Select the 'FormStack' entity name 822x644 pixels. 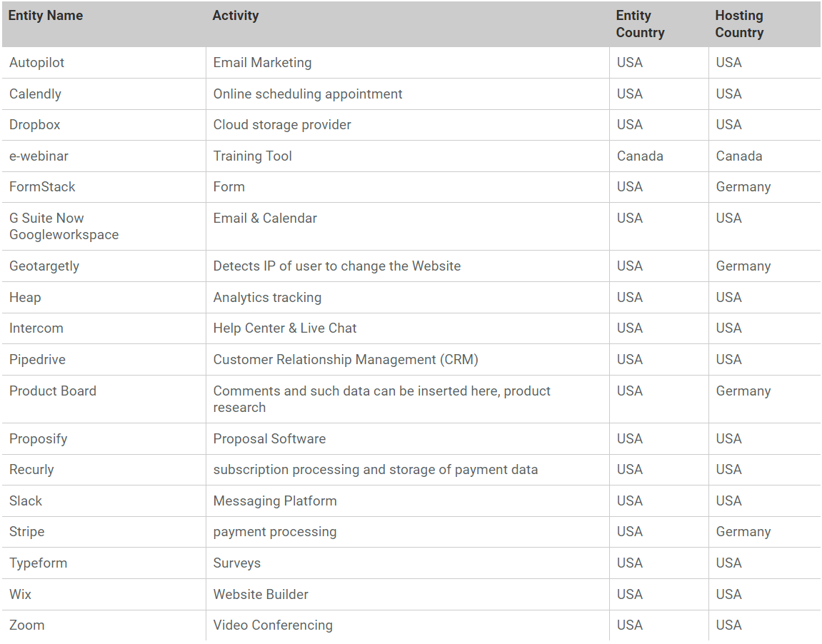coord(42,187)
